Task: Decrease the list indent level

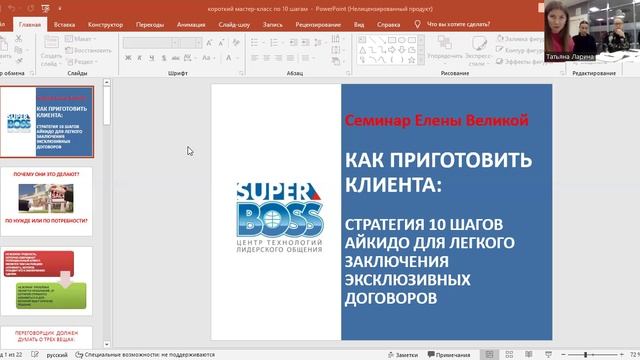Action: click(294, 42)
